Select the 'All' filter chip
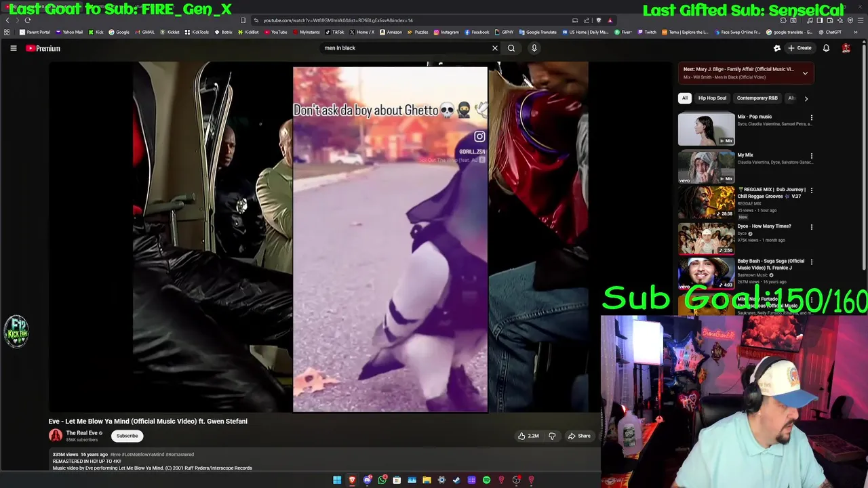The image size is (868, 488). click(685, 98)
